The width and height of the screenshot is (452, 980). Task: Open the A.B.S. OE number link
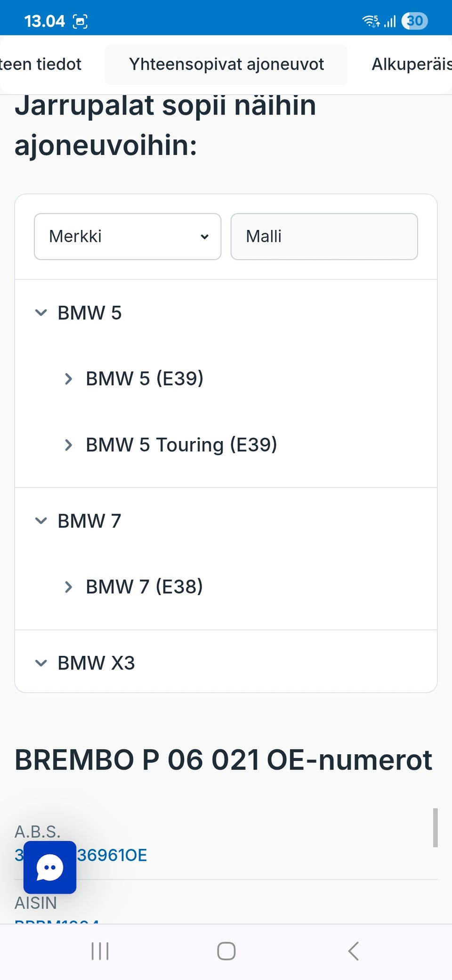click(112, 855)
